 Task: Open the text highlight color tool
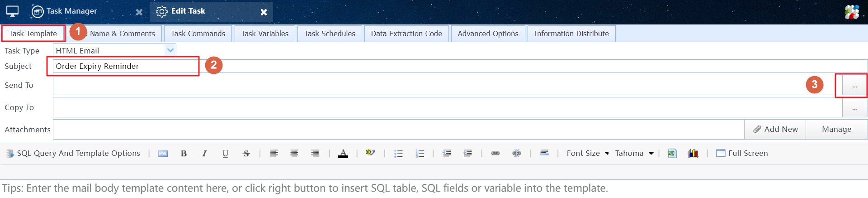(x=370, y=153)
